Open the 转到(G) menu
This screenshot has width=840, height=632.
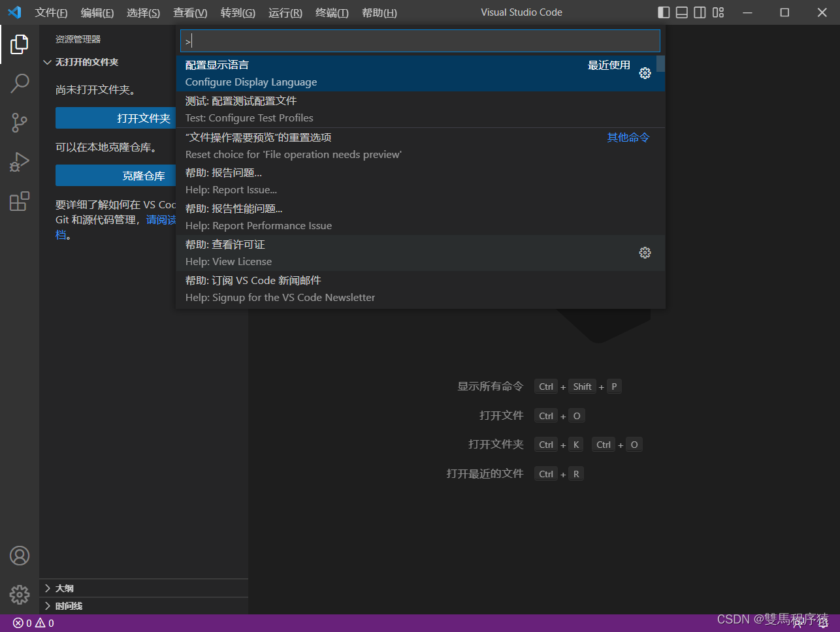(238, 12)
